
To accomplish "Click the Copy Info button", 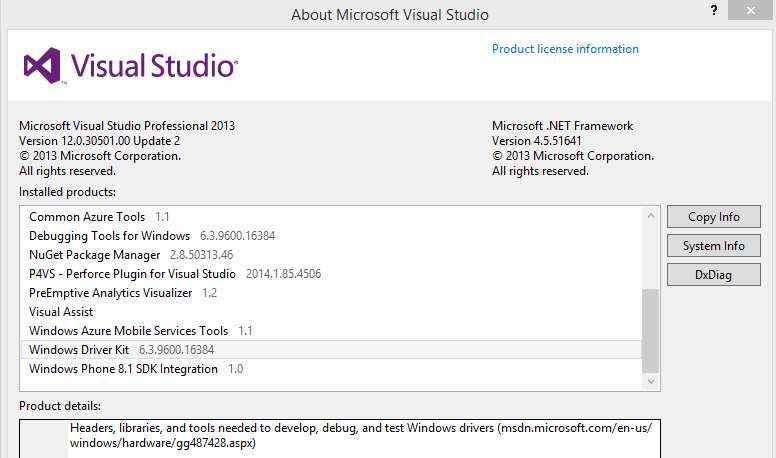I will pos(714,217).
